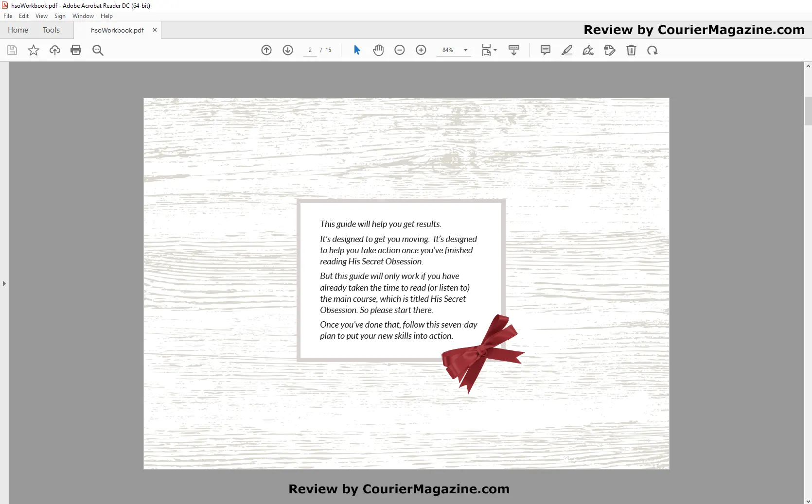This screenshot has width=812, height=504.
Task: Click the upload to cloud icon
Action: [55, 50]
